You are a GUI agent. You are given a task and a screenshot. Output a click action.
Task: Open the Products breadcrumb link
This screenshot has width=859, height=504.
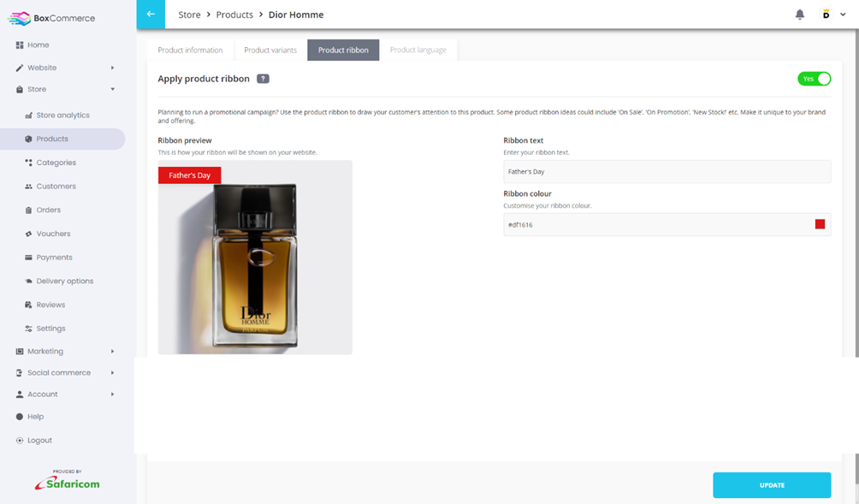point(234,15)
